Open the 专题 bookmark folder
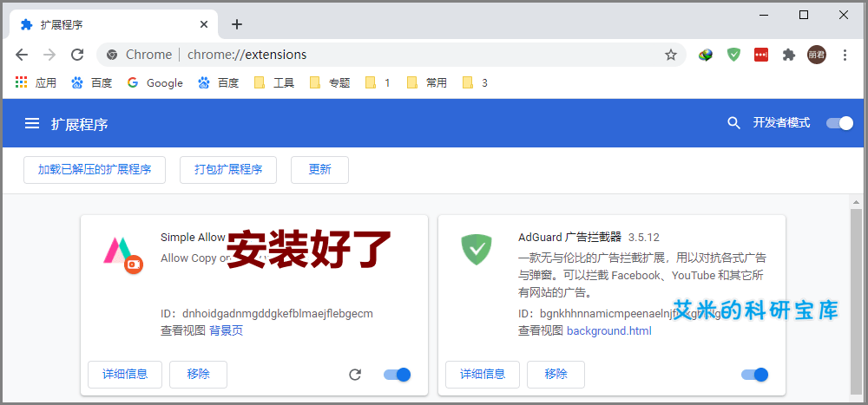Screen dimensions: 868x405 coord(330,83)
